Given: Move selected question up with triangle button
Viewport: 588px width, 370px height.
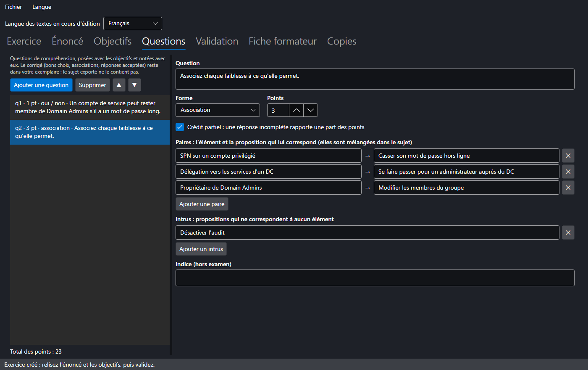Looking at the screenshot, I should 119,85.
